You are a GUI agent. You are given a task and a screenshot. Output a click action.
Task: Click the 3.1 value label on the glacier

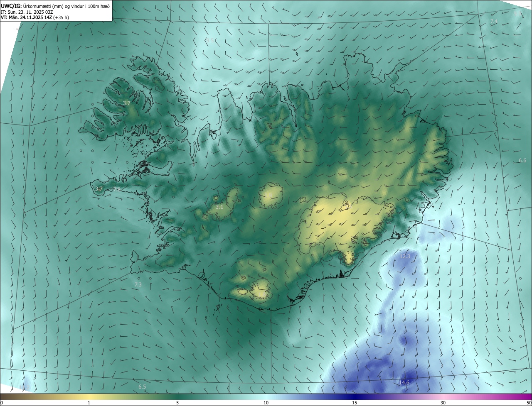pos(219,207)
